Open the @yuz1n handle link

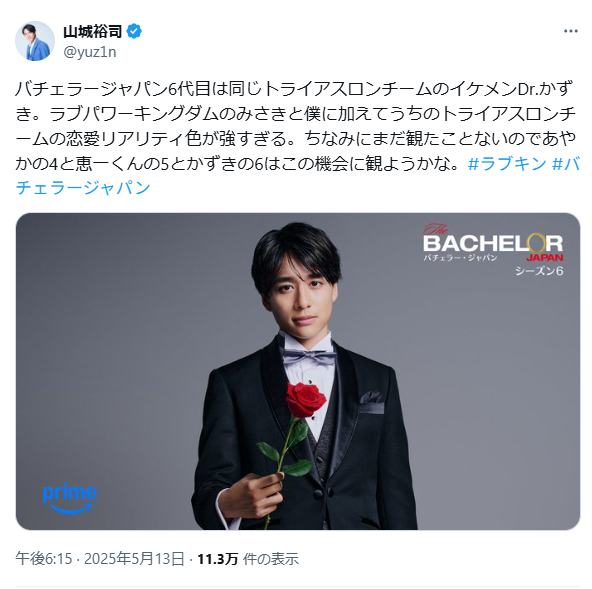click(x=90, y=52)
